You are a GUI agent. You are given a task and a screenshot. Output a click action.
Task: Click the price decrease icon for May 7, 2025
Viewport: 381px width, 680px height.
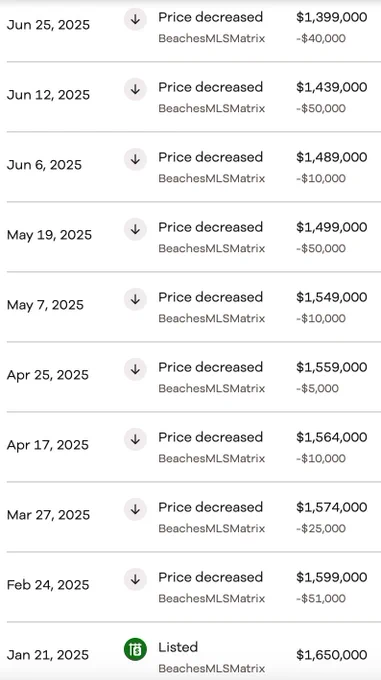[x=135, y=299]
